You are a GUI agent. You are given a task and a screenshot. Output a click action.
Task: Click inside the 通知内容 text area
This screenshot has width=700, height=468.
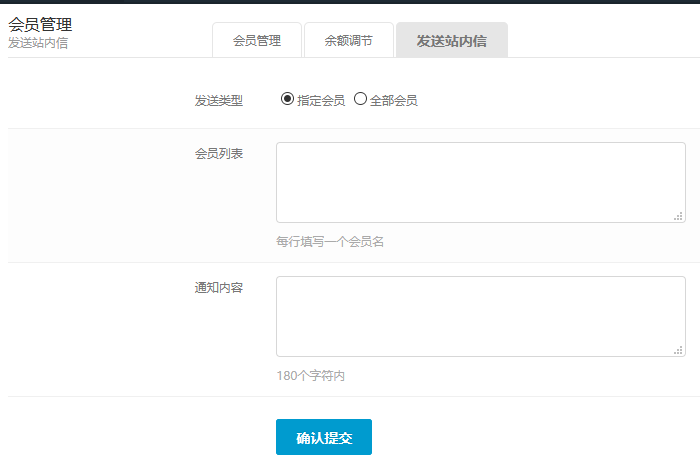coord(480,316)
